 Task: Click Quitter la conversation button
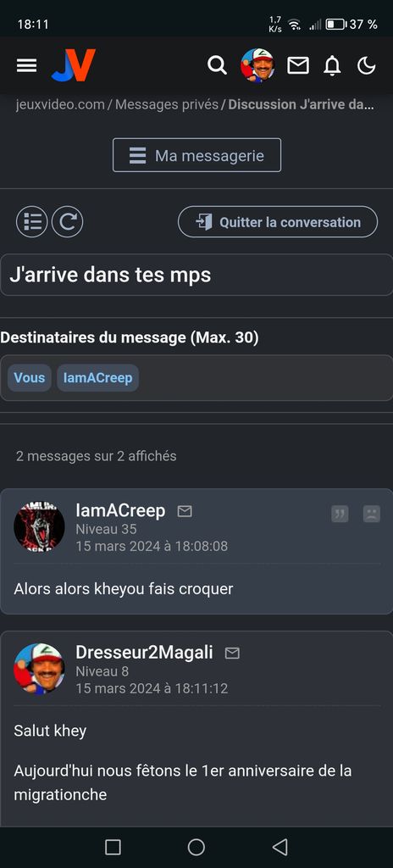tap(278, 222)
